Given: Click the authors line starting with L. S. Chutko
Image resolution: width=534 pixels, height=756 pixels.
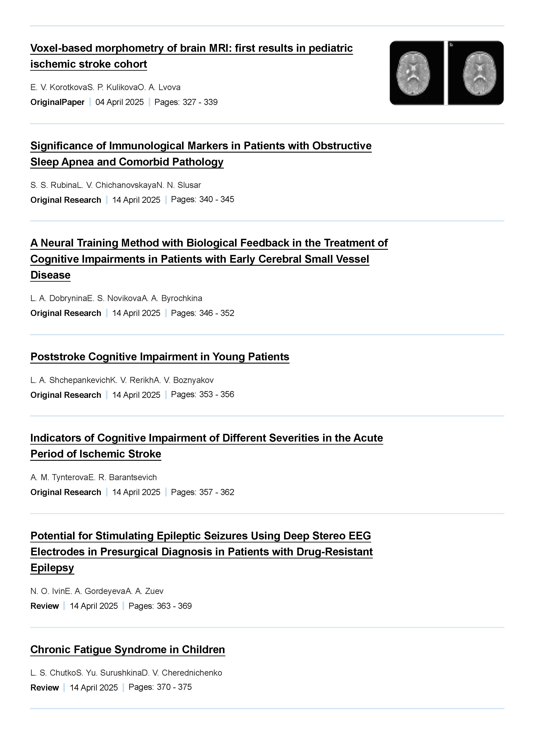Looking at the screenshot, I should click(126, 673).
